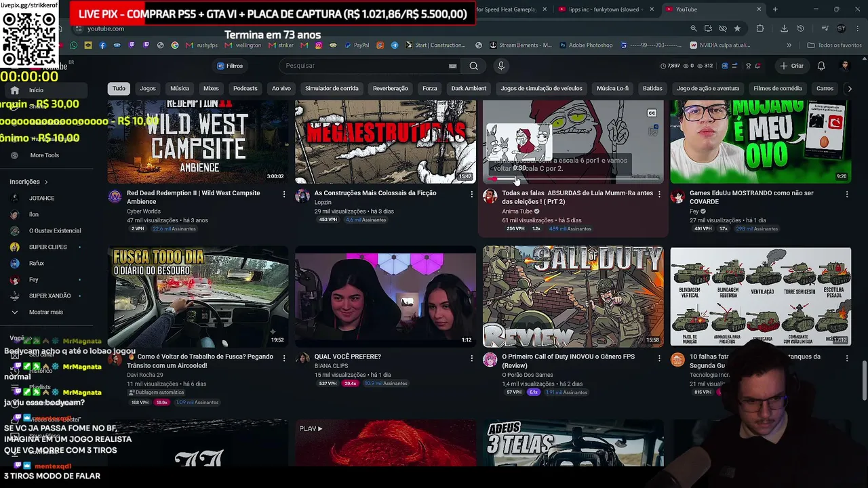Open the Cyber Worlds channel avatar
This screenshot has width=868, height=488.
click(115, 197)
